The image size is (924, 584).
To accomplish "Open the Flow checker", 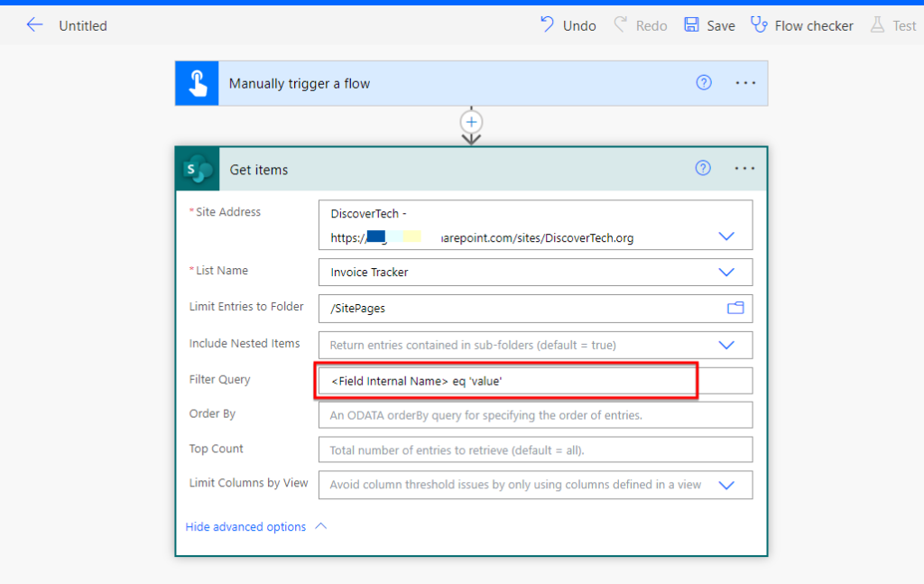I will click(802, 25).
